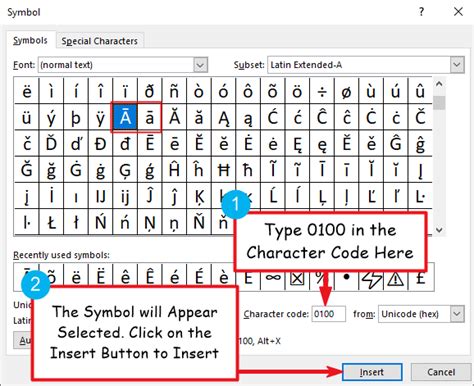Open the Special Characters tab

tap(99, 41)
